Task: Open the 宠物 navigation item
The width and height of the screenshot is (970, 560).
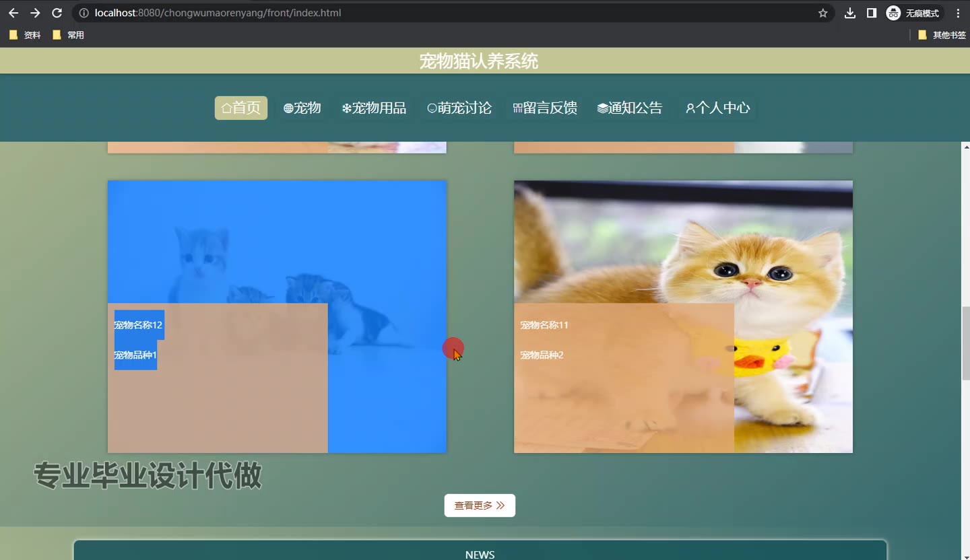Action: pyautogui.click(x=302, y=108)
